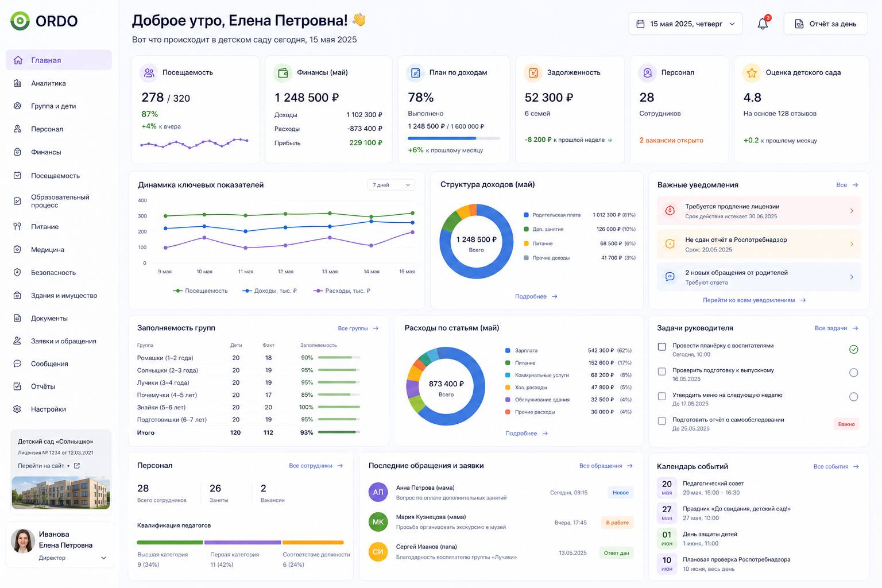Viewport: 882px width, 588px height.
Task: Click the Аналитика sidebar chart icon
Action: click(x=17, y=83)
